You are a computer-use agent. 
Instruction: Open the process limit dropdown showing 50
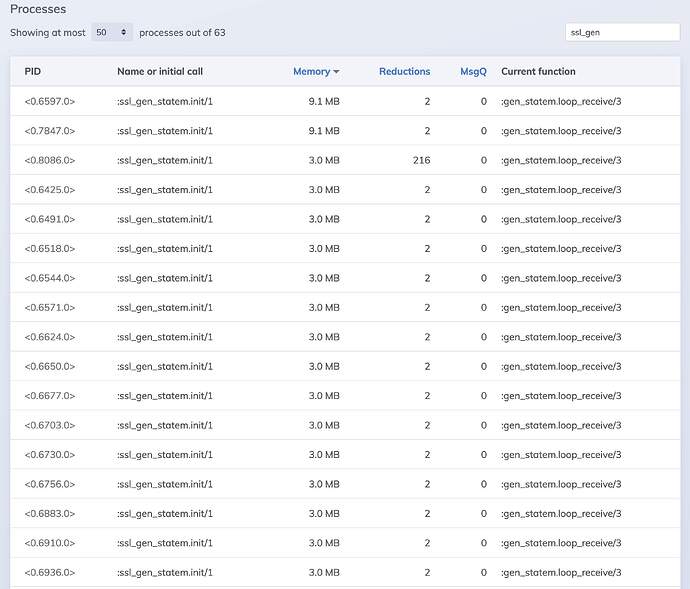[112, 33]
